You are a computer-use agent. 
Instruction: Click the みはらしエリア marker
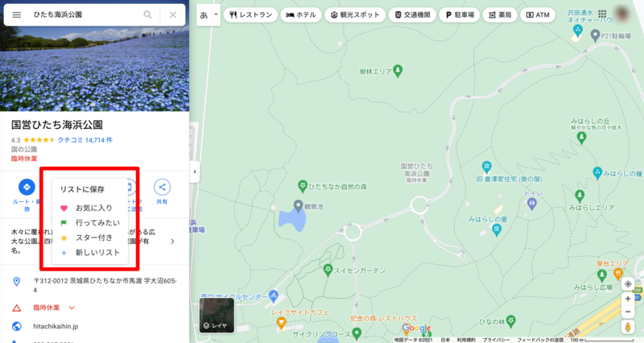(580, 196)
